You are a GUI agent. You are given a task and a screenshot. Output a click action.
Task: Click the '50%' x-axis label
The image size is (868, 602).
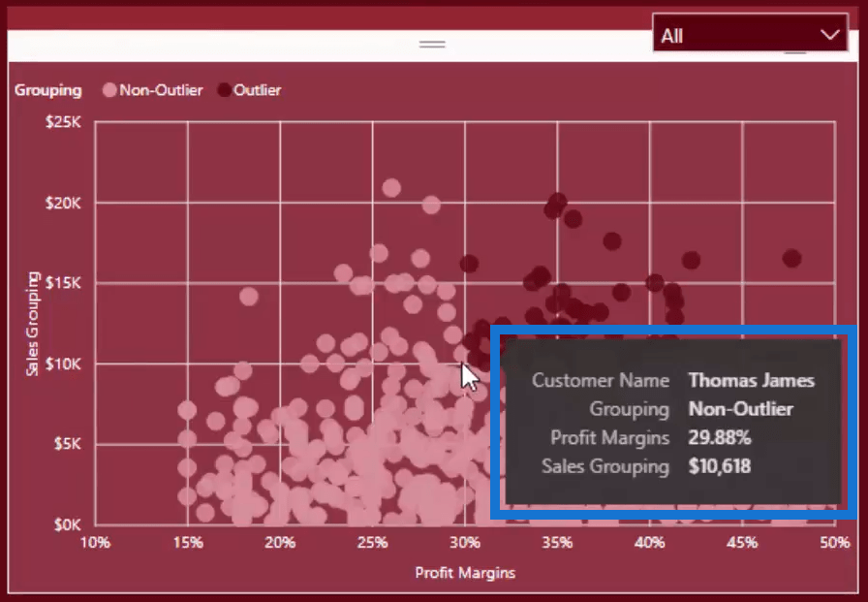point(835,543)
